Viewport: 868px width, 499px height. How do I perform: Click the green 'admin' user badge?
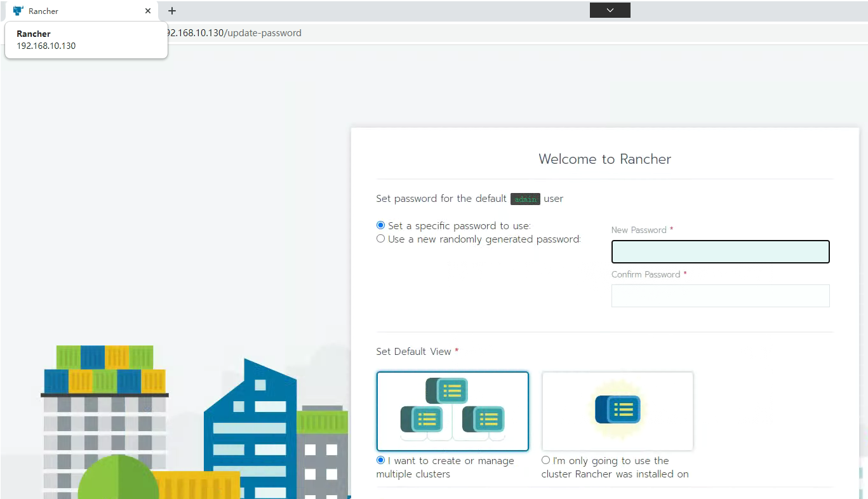(525, 199)
